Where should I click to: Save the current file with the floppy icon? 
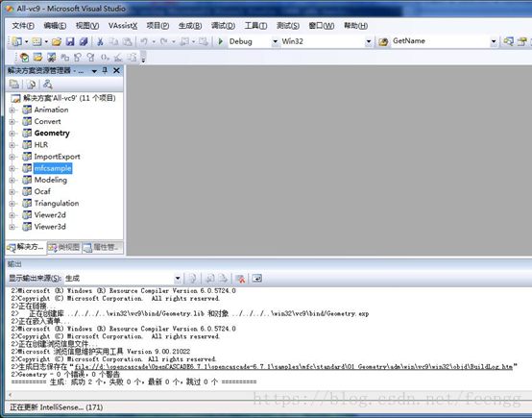tap(70, 41)
